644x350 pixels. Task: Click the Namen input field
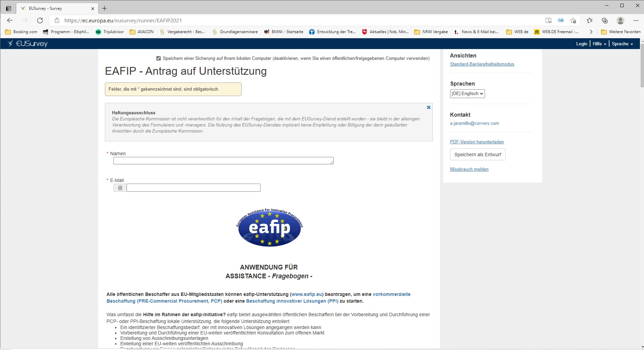(x=223, y=161)
